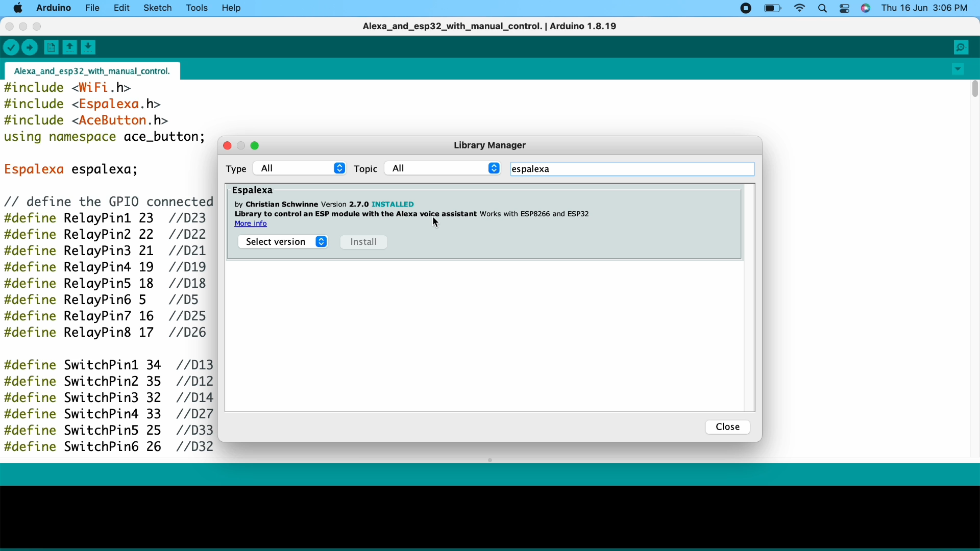
Task: Click the INSTALLED status label
Action: pyautogui.click(x=393, y=205)
